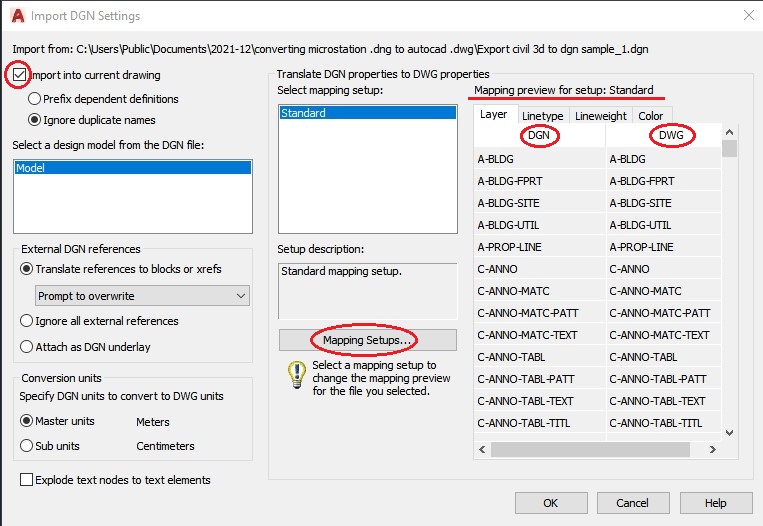Screen dimensions: 763x526
Task: Click horizontal scroll left arrow in preview
Action: point(482,449)
